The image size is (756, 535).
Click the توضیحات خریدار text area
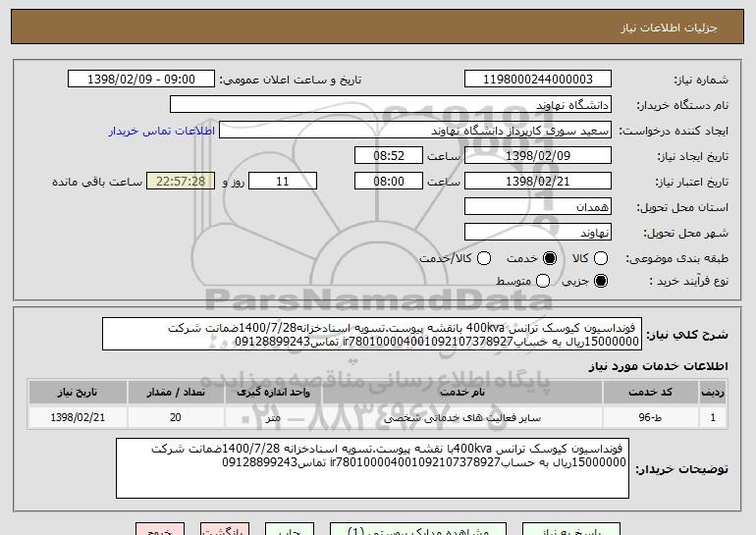(x=372, y=468)
